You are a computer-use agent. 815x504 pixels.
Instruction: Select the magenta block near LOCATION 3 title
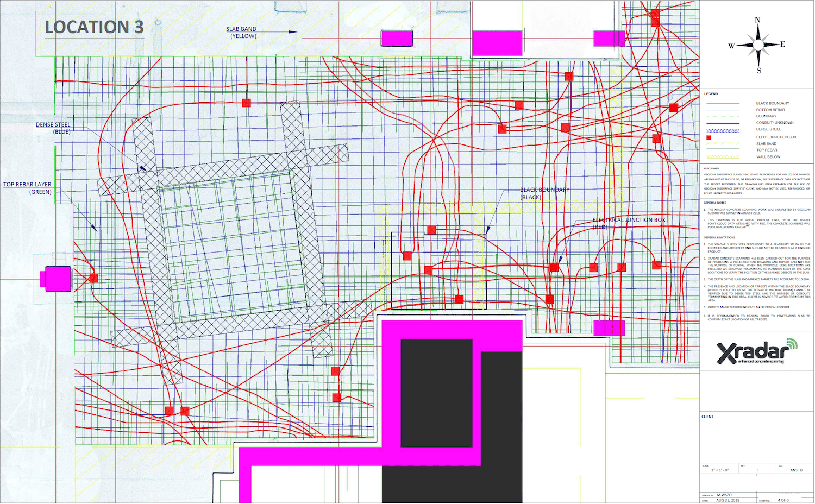(397, 38)
